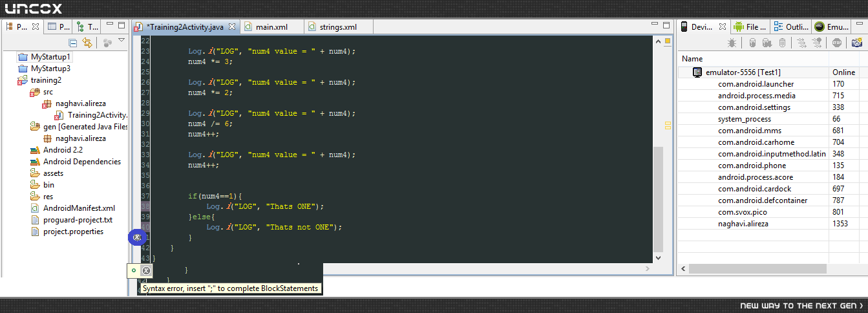Click inside code line 37 if statement
The image size is (868, 313).
[x=215, y=196]
